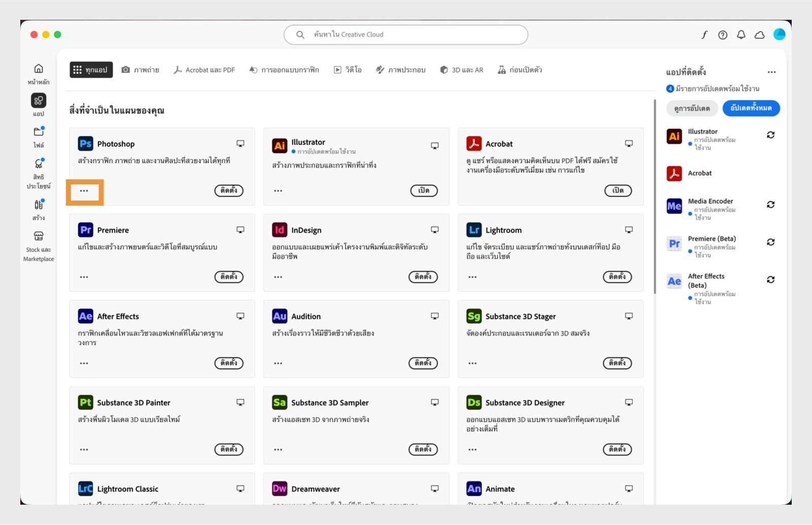Screen dimensions: 812x525
Task: Install Photoshop with ติดตั้ง button
Action: click(229, 190)
